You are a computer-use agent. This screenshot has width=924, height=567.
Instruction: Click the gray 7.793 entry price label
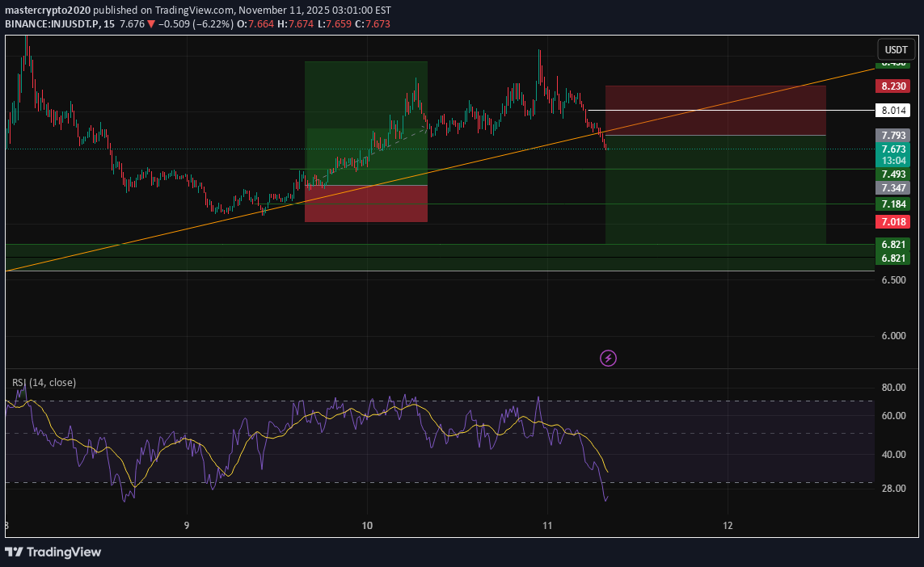[893, 135]
